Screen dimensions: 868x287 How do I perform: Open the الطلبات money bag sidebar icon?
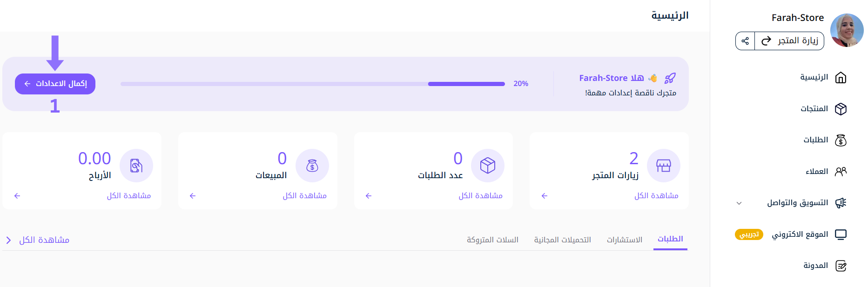coord(841,140)
